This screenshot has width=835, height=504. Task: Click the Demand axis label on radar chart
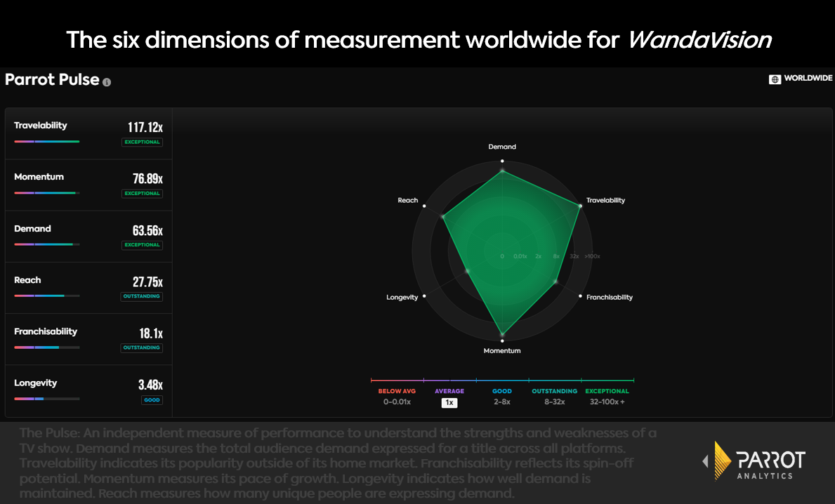pyautogui.click(x=502, y=147)
